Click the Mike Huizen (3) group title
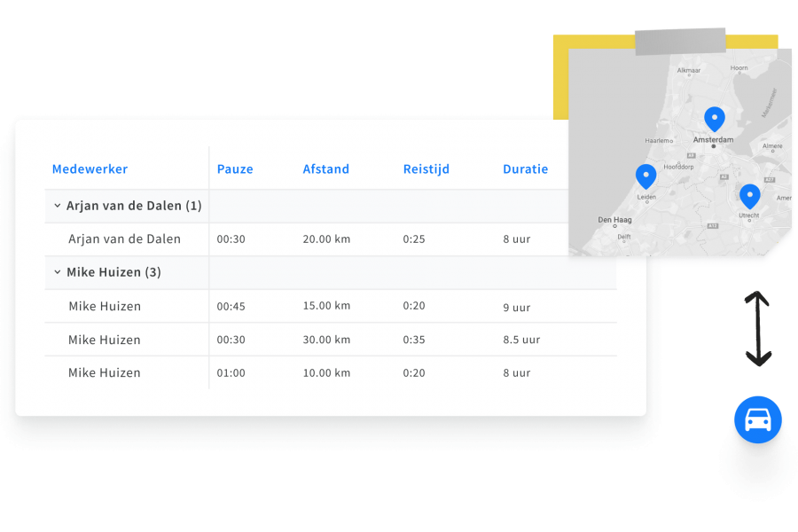 coord(113,273)
